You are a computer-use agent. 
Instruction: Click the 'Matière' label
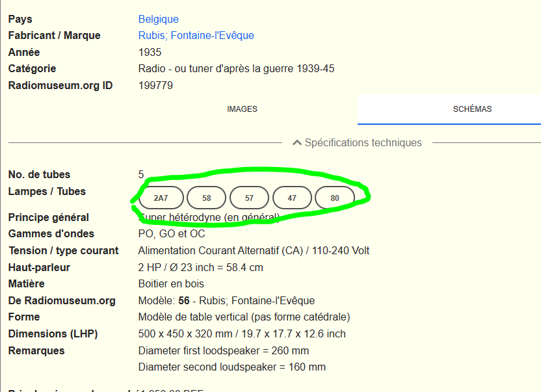click(27, 283)
